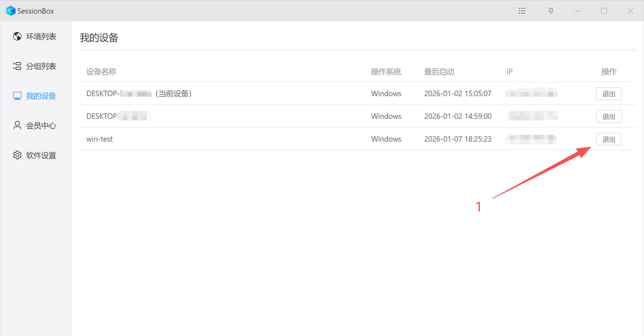The image size is (644, 336).
Task: Click 退出 for the second DESKTOP device
Action: (x=608, y=116)
